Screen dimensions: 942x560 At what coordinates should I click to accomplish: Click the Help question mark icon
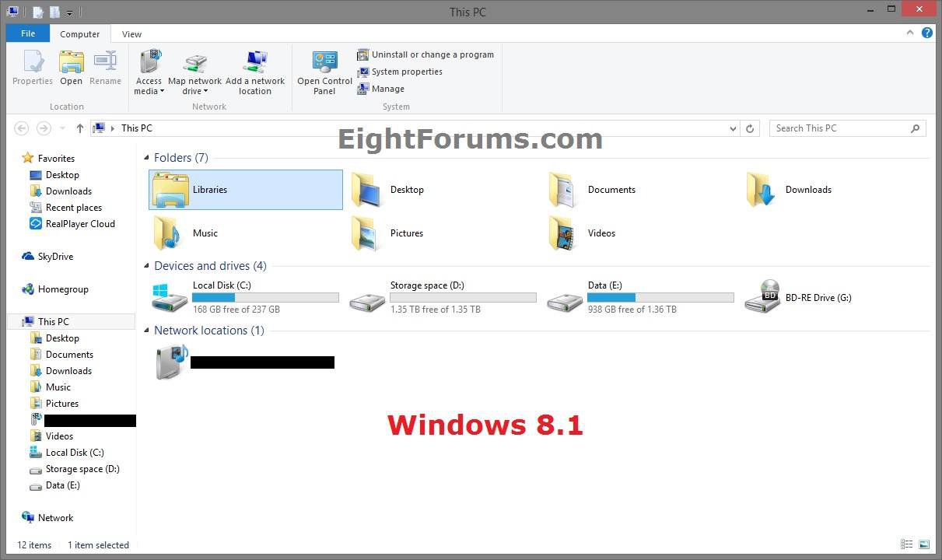pyautogui.click(x=926, y=33)
